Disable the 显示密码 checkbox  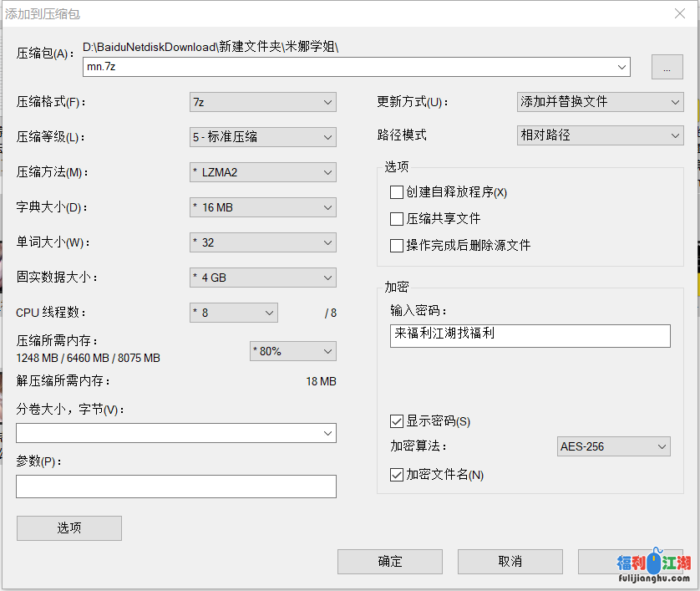pos(397,421)
